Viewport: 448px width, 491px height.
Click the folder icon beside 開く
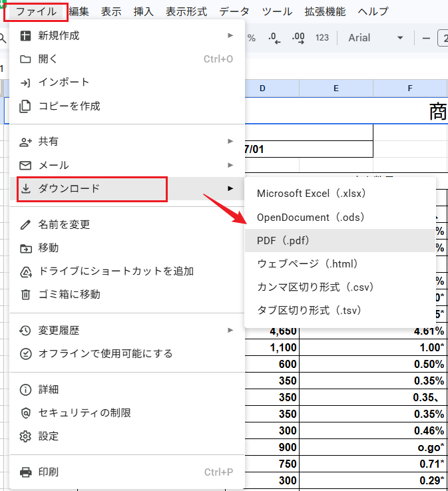point(25,59)
